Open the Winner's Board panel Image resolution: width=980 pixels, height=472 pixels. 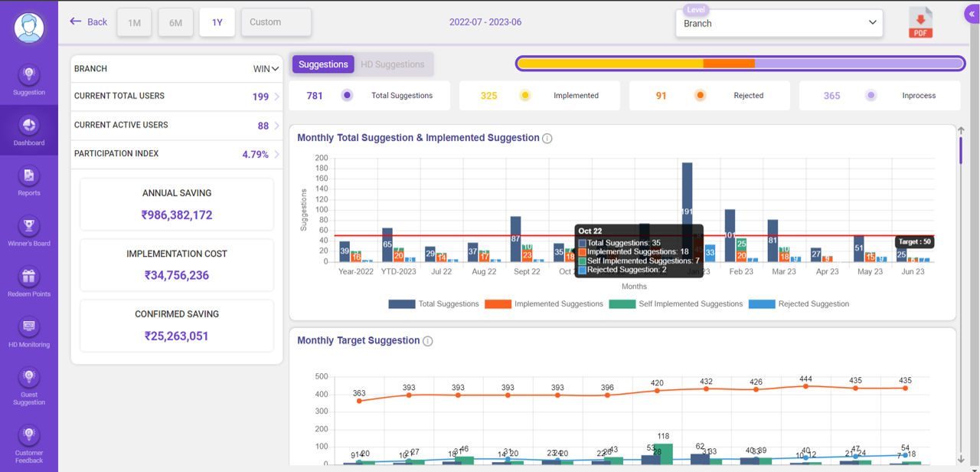pos(28,230)
